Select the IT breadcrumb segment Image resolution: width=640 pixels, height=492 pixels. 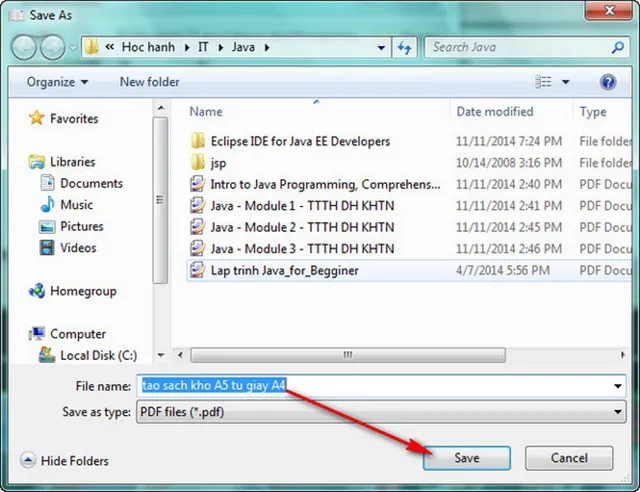[x=203, y=47]
